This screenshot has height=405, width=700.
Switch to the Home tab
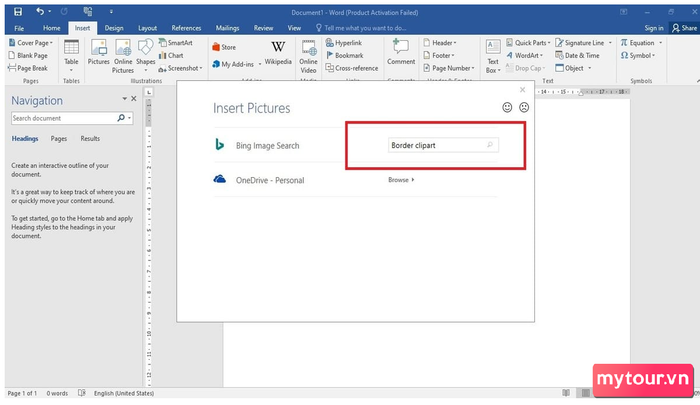click(52, 28)
